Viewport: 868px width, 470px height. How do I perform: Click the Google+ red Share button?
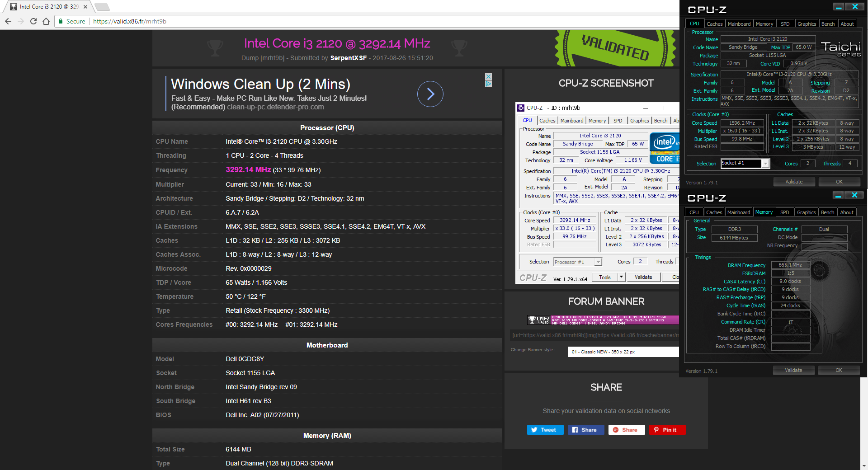(627, 430)
